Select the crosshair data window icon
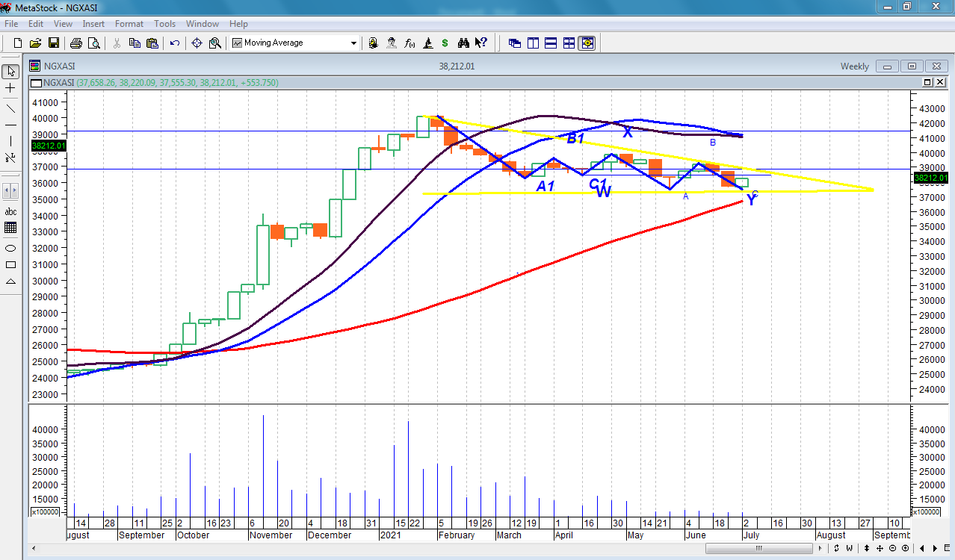Viewport: 955px width, 560px height. pyautogui.click(x=197, y=43)
